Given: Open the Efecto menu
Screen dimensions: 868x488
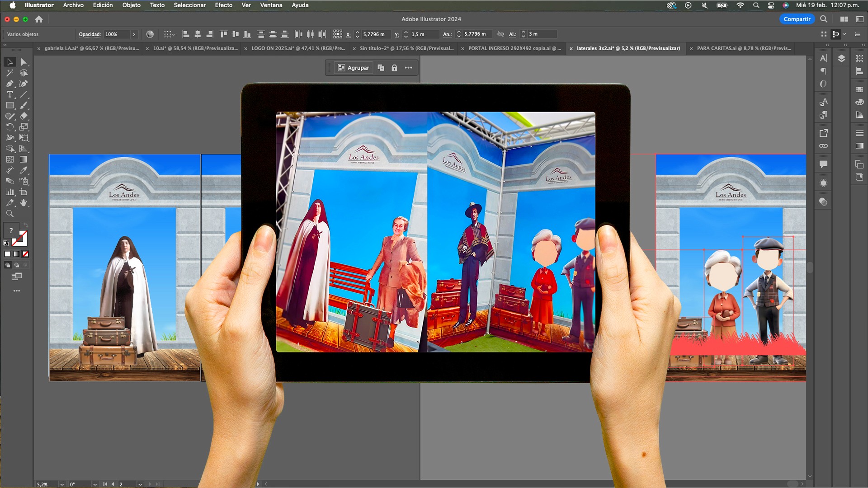Looking at the screenshot, I should coord(223,5).
